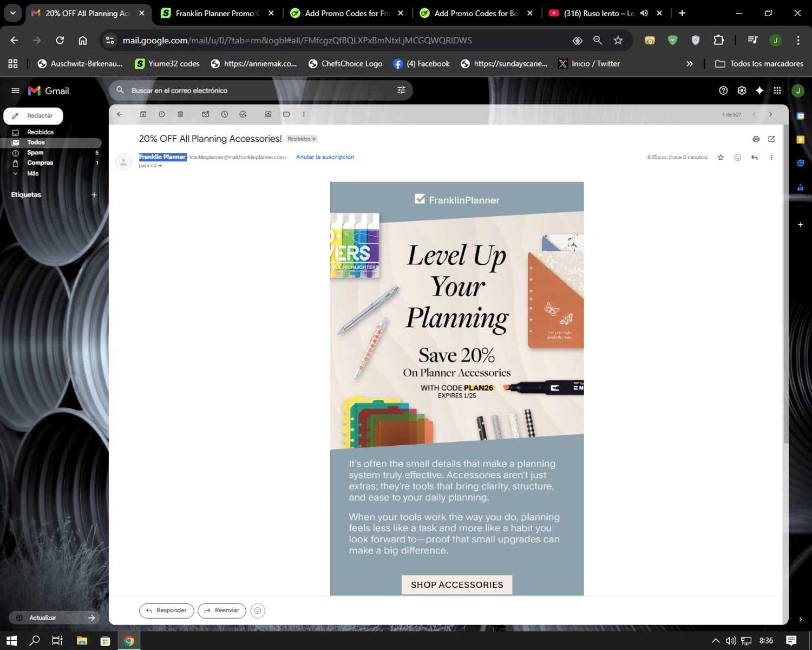Open Google Keep side panel icon
812x650 pixels.
pyautogui.click(x=801, y=140)
